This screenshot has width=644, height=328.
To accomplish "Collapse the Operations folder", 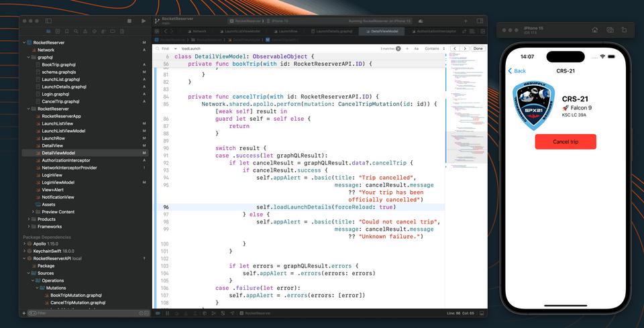I will click(34, 281).
